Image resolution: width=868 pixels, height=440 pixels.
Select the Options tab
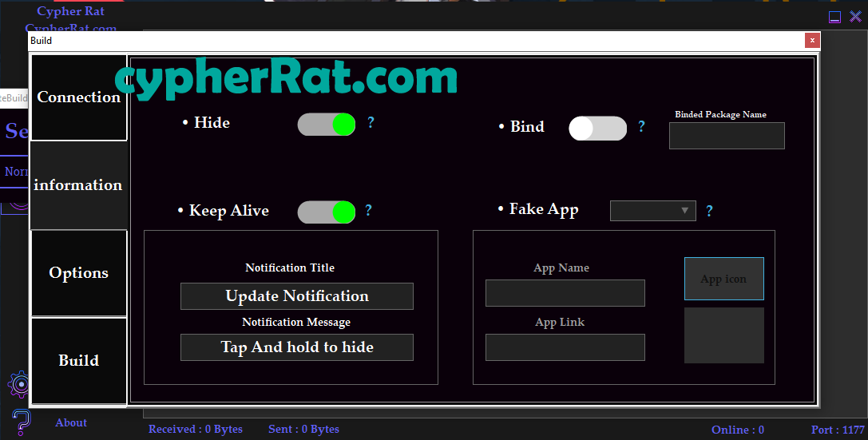click(x=78, y=273)
